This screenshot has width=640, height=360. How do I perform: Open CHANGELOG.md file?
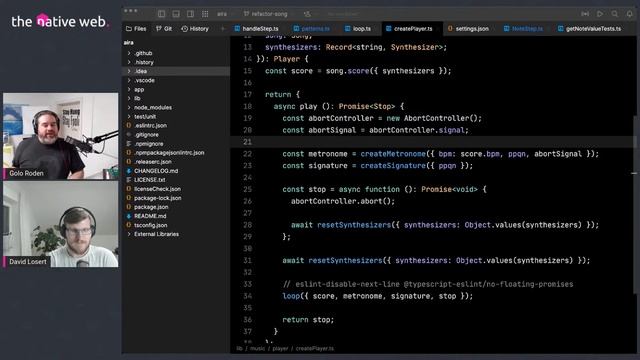tap(156, 171)
